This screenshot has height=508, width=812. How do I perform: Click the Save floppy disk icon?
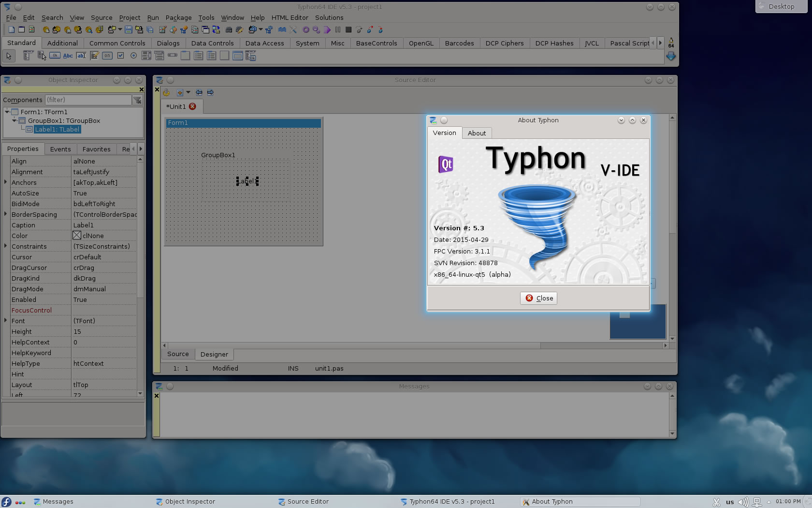[129, 30]
